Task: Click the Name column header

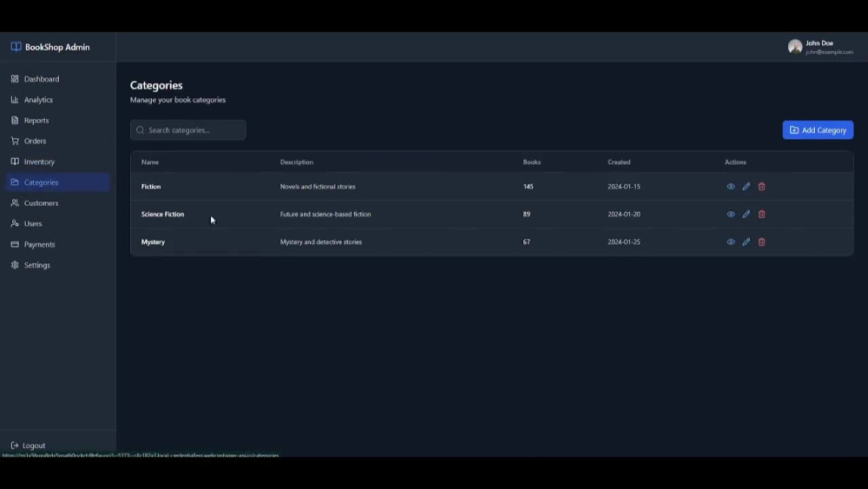Action: pos(150,162)
